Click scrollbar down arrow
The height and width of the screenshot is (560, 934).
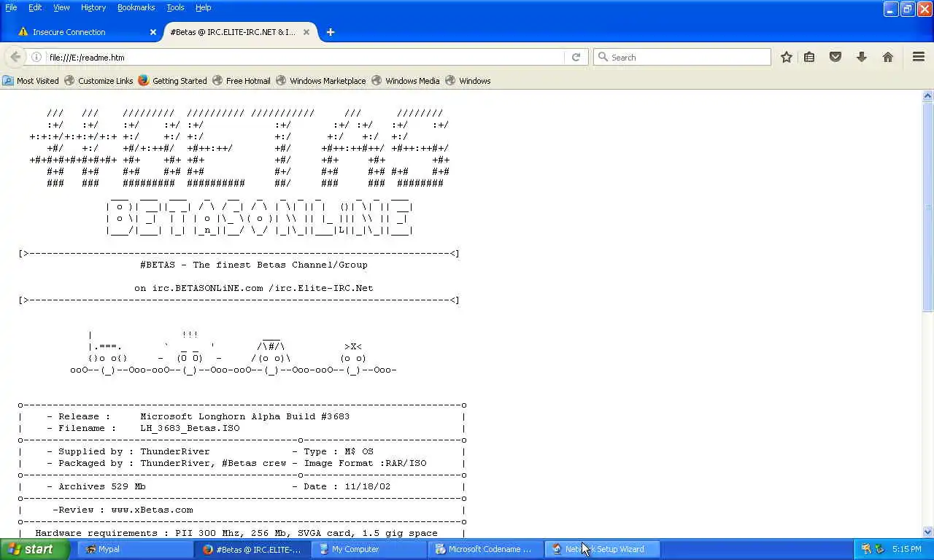coord(928,532)
